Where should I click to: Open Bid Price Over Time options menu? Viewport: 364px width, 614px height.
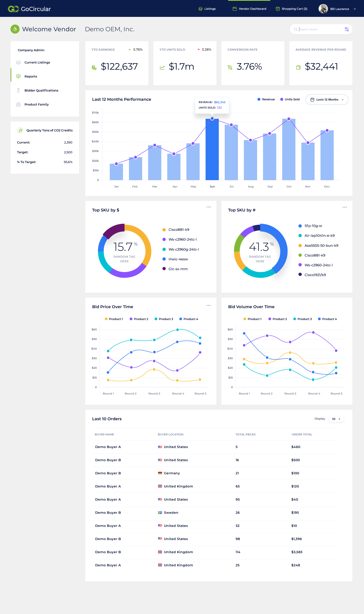point(208,305)
